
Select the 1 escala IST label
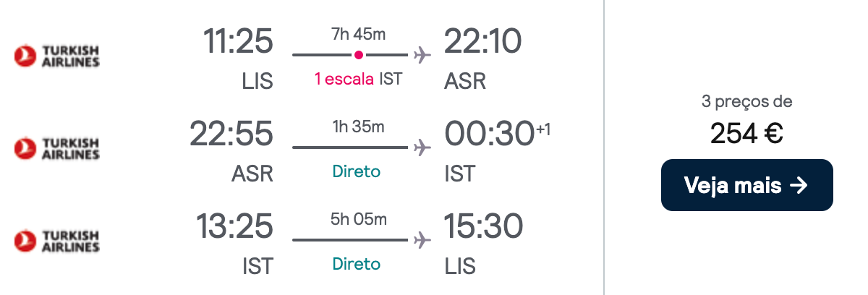point(358,79)
